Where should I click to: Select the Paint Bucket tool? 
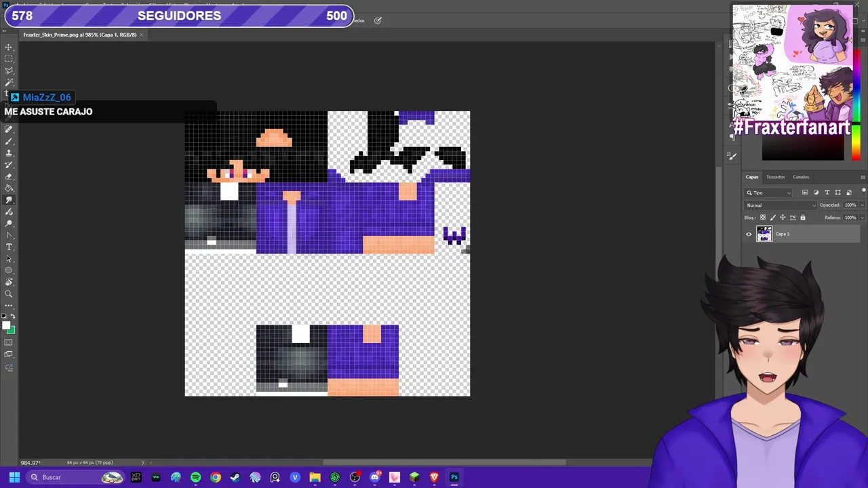coord(9,188)
